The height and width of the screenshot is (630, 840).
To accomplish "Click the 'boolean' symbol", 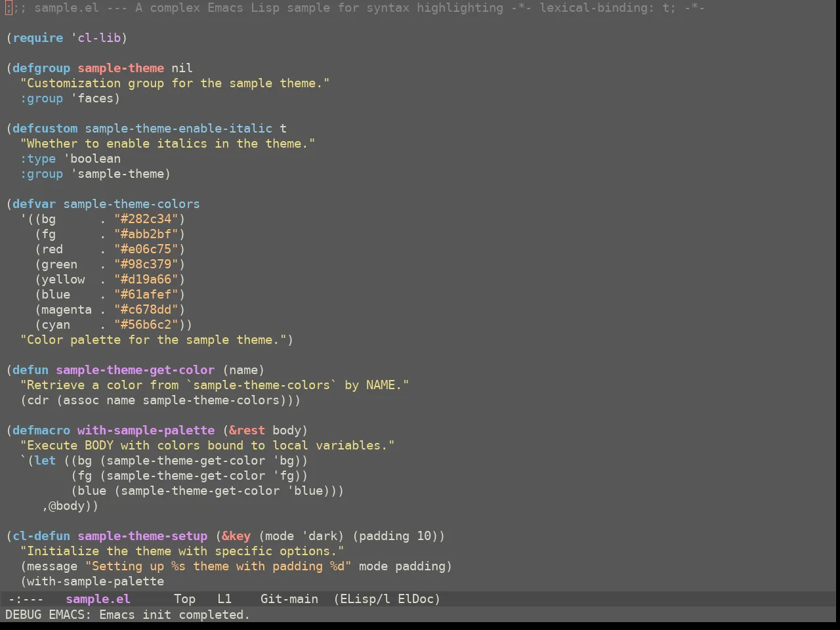I will coord(95,158).
